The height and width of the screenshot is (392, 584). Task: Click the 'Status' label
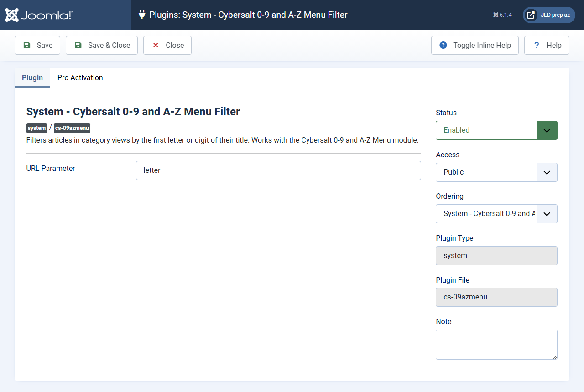[446, 113]
